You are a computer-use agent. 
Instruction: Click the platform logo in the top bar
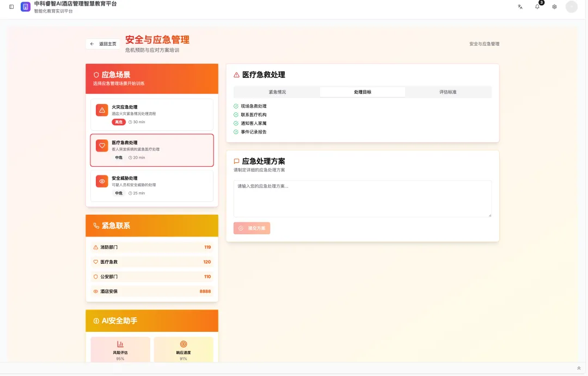coord(25,7)
